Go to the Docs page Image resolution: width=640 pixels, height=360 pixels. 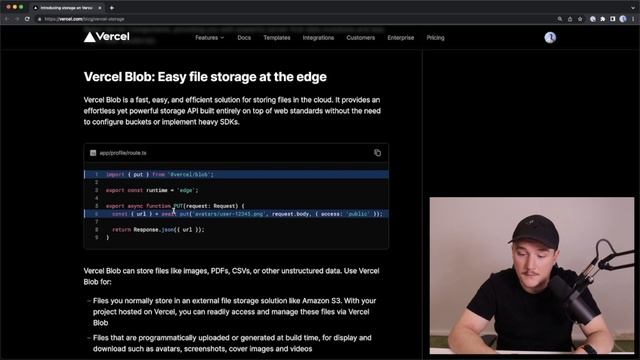tap(244, 38)
